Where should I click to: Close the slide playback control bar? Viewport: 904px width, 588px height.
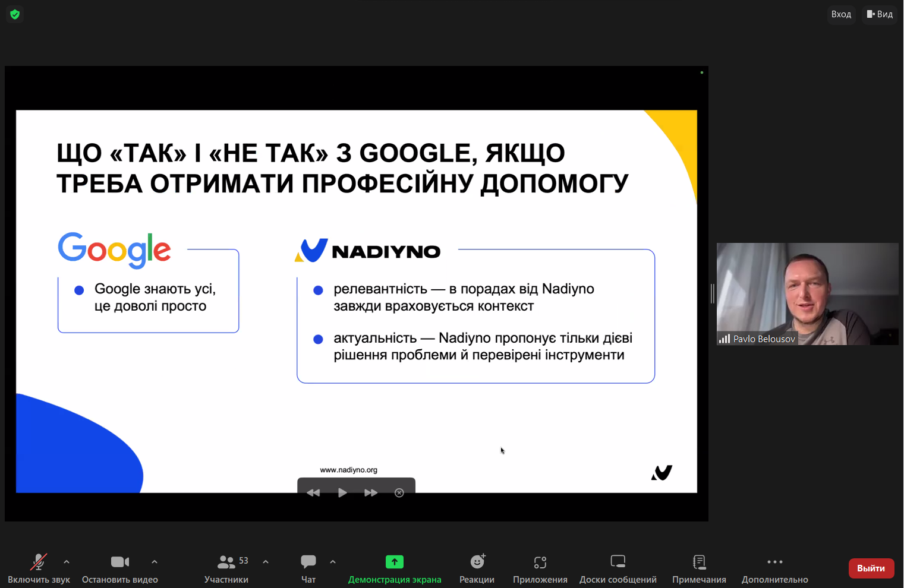[x=399, y=492]
